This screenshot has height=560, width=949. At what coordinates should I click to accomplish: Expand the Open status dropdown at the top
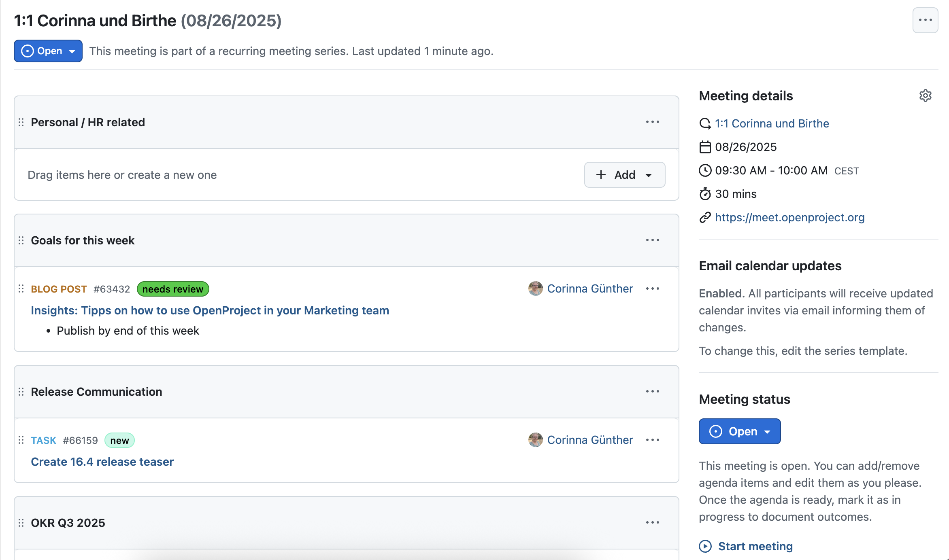[x=72, y=51]
